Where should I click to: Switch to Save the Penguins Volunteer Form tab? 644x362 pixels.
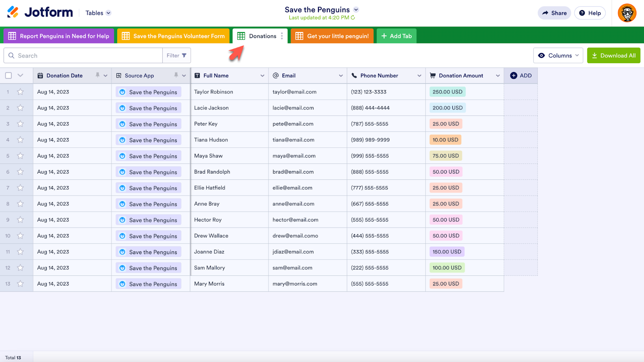(173, 36)
